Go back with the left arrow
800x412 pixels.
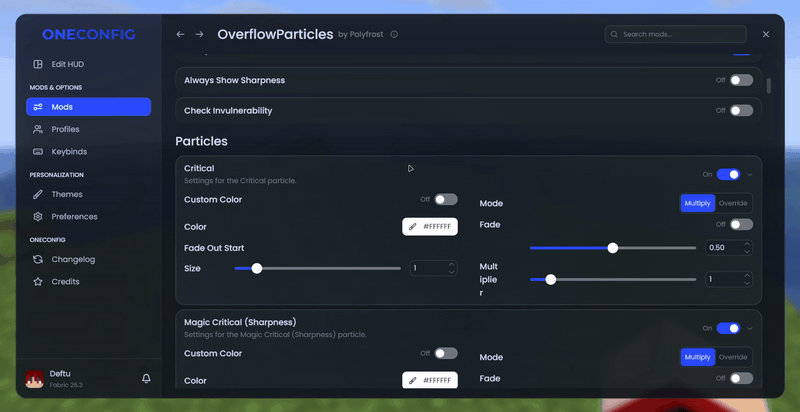click(x=180, y=34)
